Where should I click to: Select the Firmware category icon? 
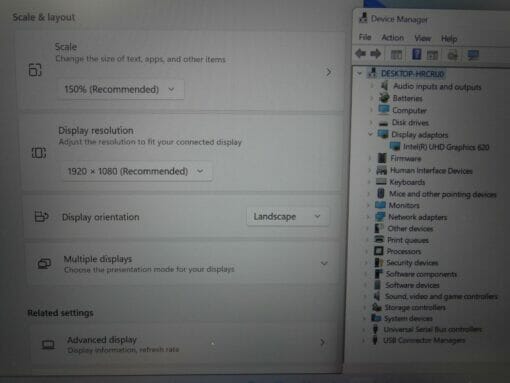pos(382,158)
